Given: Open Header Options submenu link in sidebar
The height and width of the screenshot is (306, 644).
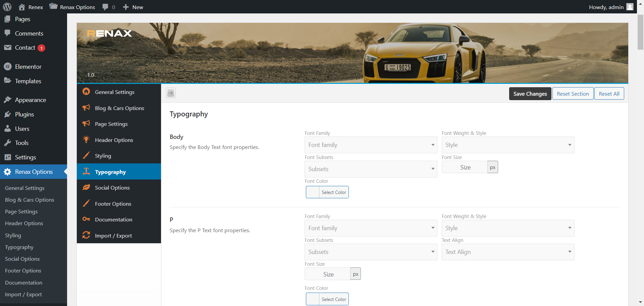Looking at the screenshot, I should pos(24,223).
